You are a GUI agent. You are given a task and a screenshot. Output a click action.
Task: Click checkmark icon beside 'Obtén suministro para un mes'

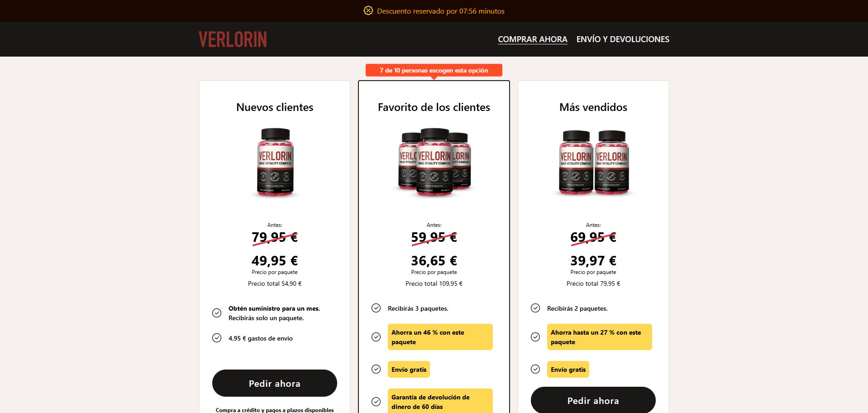[x=217, y=313]
